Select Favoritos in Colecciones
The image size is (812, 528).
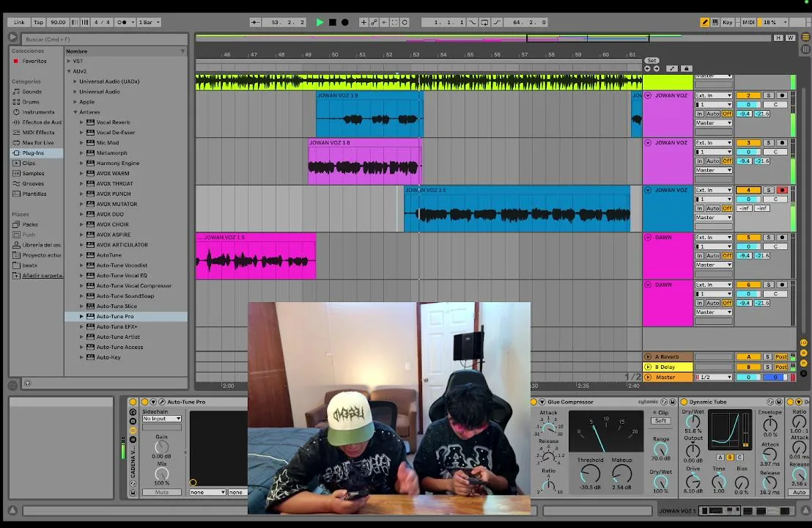coord(34,61)
